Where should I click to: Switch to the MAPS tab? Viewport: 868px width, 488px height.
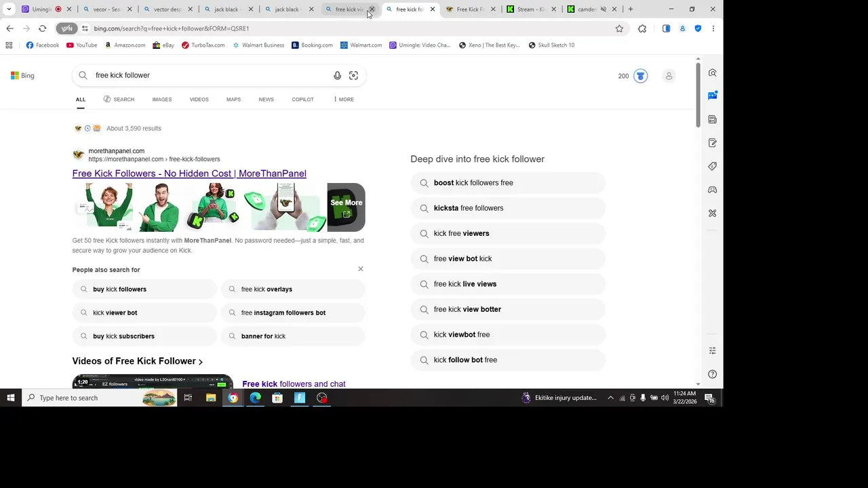tap(233, 100)
